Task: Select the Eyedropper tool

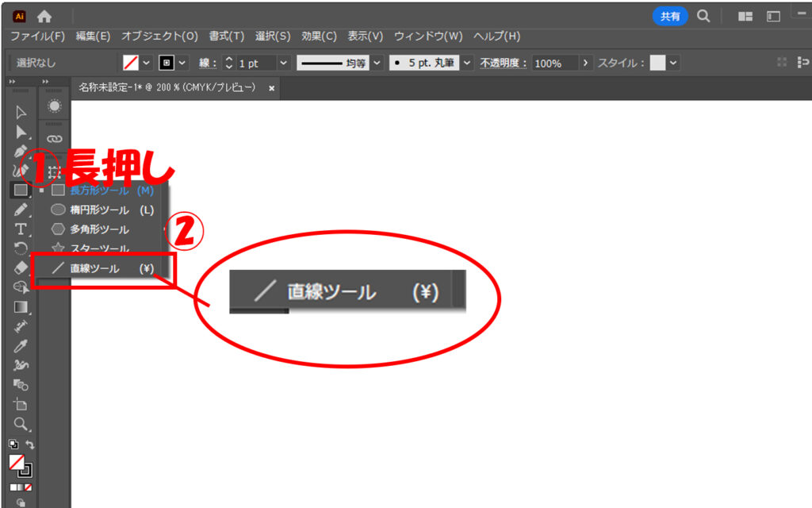Action: pyautogui.click(x=21, y=346)
